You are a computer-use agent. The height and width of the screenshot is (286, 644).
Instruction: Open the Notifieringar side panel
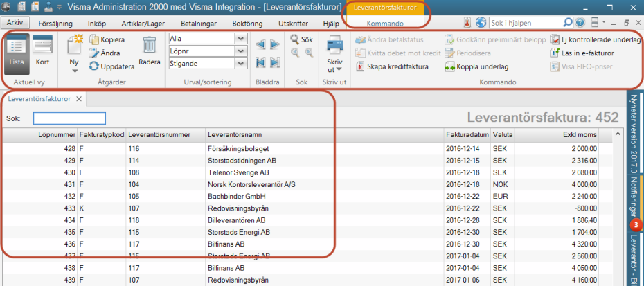point(634,197)
